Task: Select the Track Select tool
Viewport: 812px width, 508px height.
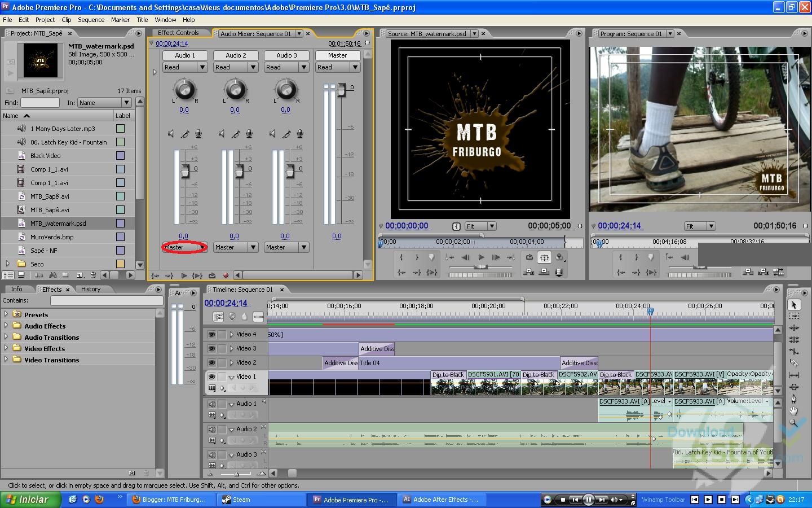Action: (794, 316)
